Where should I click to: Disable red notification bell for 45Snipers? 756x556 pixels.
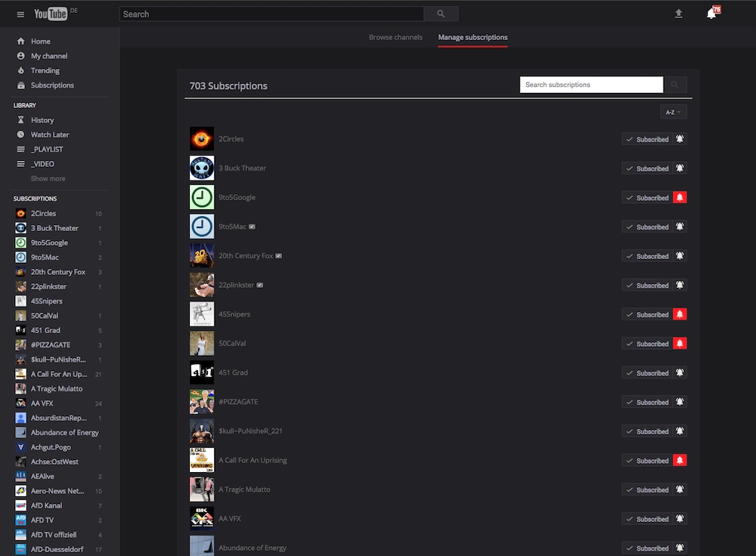tap(680, 314)
